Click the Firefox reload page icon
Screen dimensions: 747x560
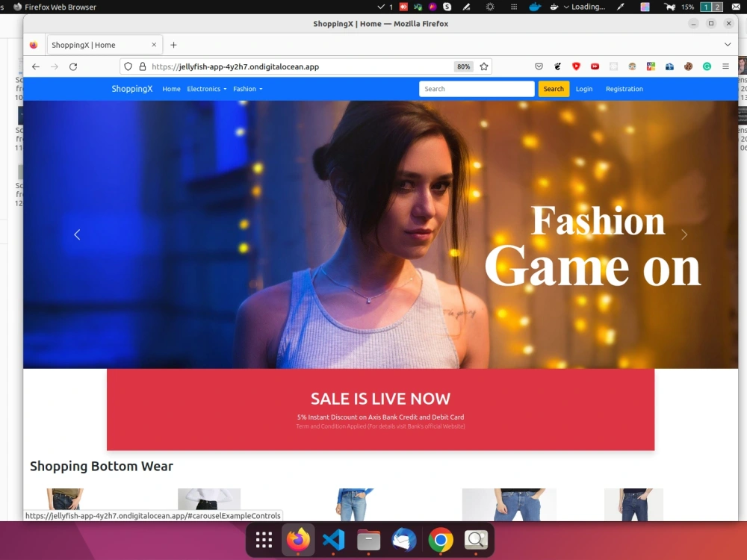point(72,66)
